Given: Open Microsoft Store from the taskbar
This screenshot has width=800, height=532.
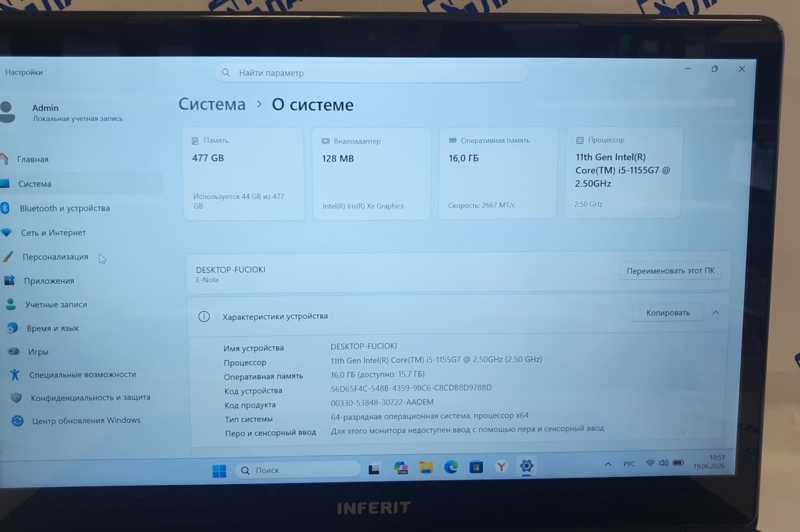Looking at the screenshot, I should pyautogui.click(x=476, y=466).
